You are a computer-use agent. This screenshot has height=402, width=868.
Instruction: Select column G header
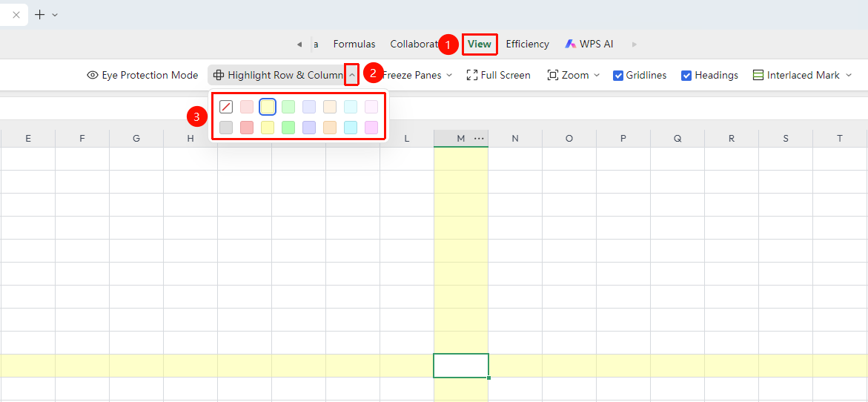point(136,139)
